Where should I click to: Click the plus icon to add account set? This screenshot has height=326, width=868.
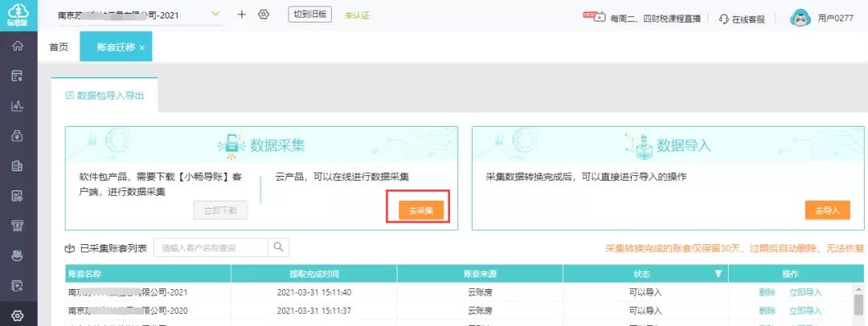click(242, 15)
